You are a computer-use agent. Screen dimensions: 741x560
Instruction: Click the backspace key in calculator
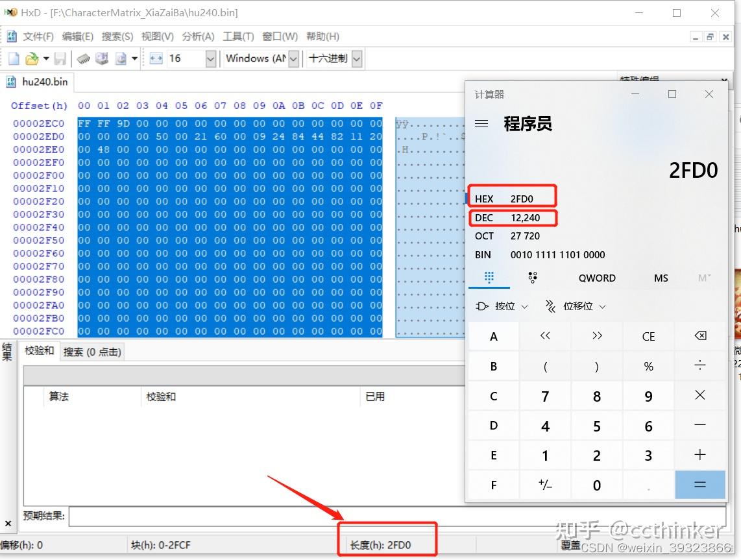[x=700, y=336]
